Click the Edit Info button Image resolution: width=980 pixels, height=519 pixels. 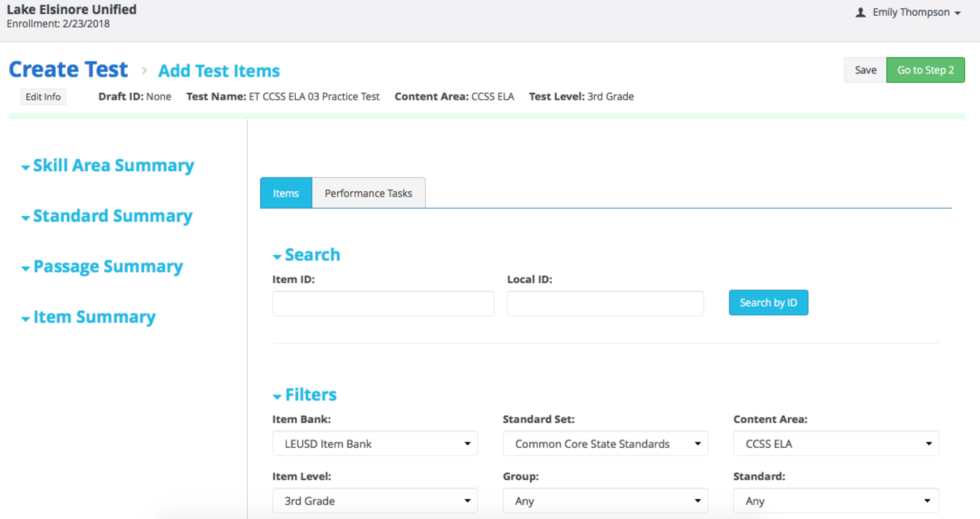[43, 97]
